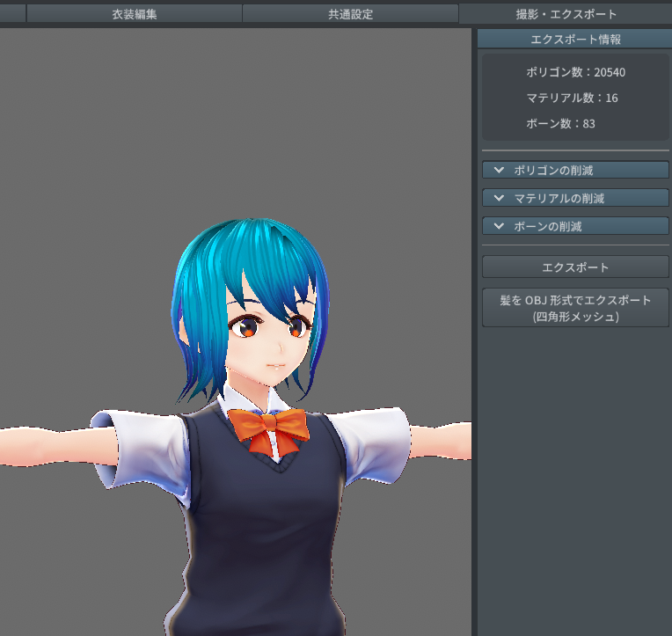Select the マテリアル数：16 text
This screenshot has height=636, width=672.
click(572, 98)
